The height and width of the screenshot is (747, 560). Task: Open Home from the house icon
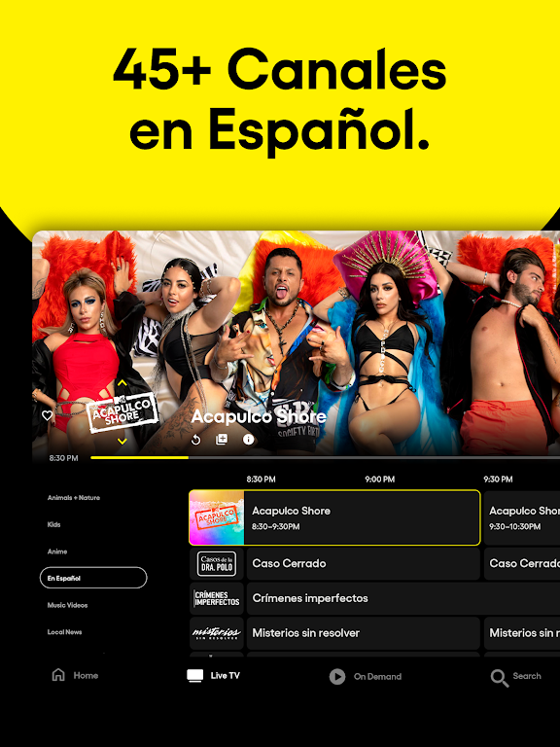[58, 675]
